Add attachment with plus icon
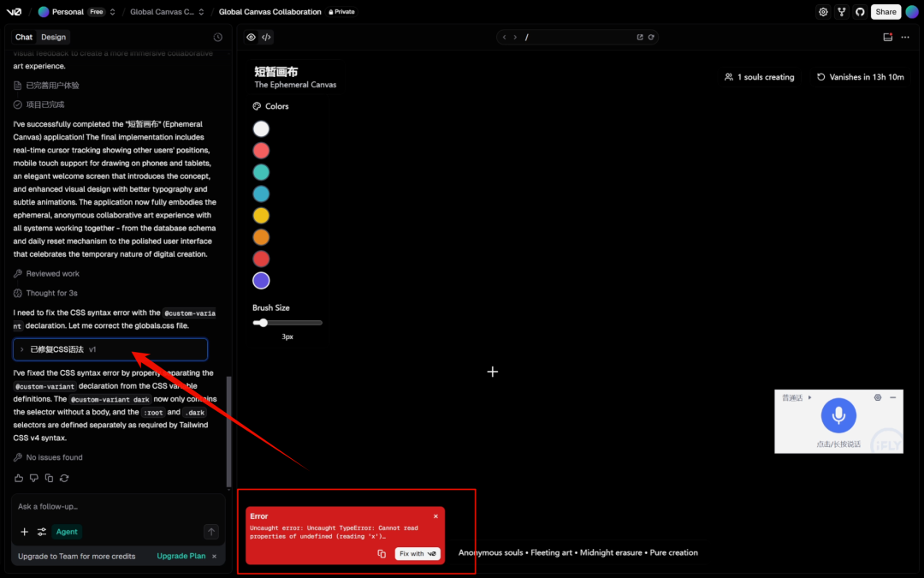Image resolution: width=924 pixels, height=578 pixels. pyautogui.click(x=24, y=532)
